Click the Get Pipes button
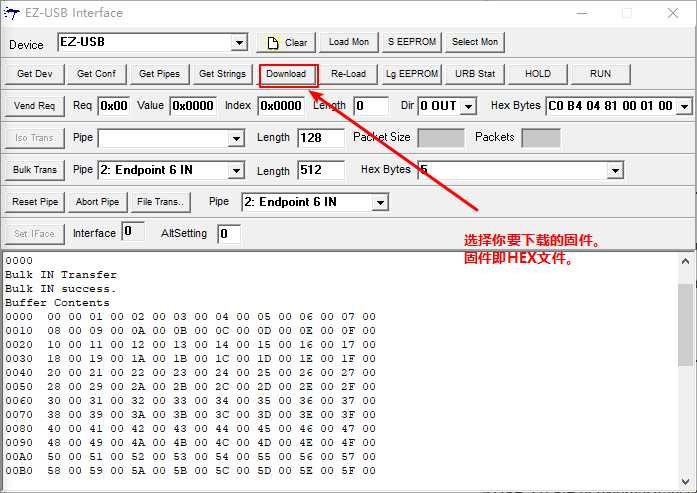This screenshot has height=493, width=697. 160,74
